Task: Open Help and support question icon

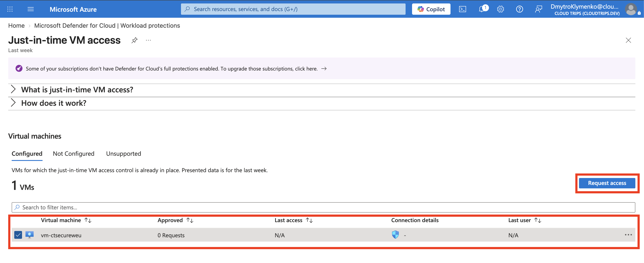Action: (519, 9)
